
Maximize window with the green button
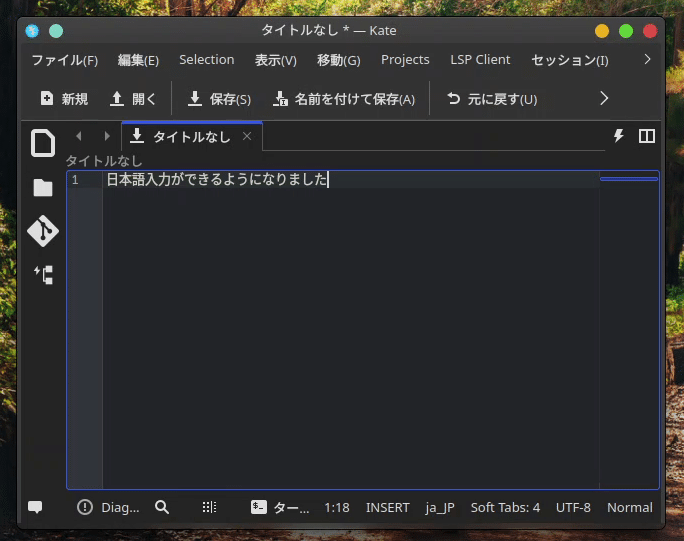[626, 31]
